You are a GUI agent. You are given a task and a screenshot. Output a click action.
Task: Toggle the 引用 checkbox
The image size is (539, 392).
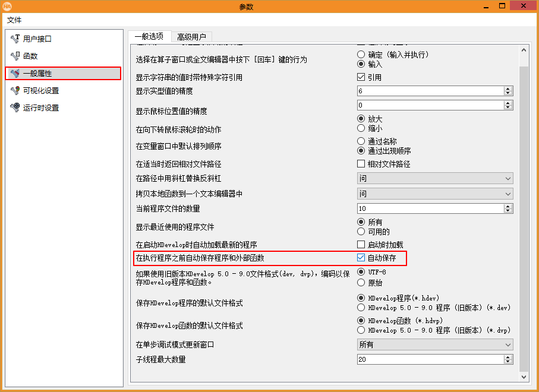[x=361, y=77]
